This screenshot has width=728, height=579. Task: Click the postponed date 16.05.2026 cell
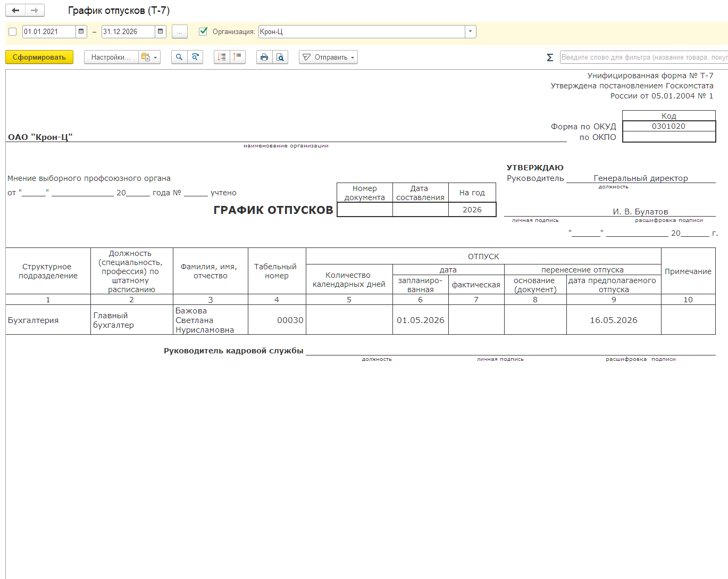click(614, 320)
